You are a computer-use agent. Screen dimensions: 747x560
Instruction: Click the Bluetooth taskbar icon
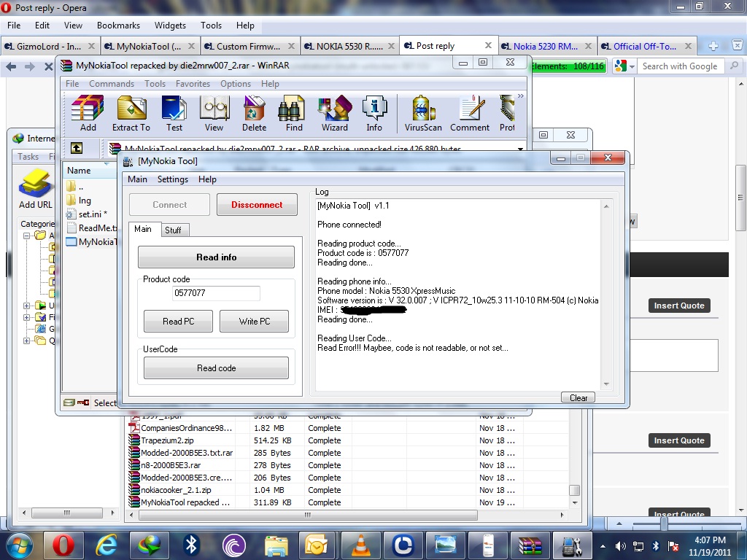click(192, 545)
